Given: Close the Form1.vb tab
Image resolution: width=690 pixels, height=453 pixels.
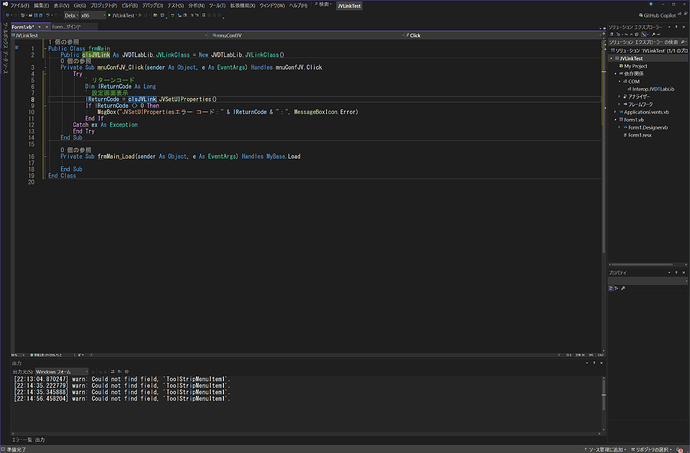Looking at the screenshot, I should (x=47, y=27).
